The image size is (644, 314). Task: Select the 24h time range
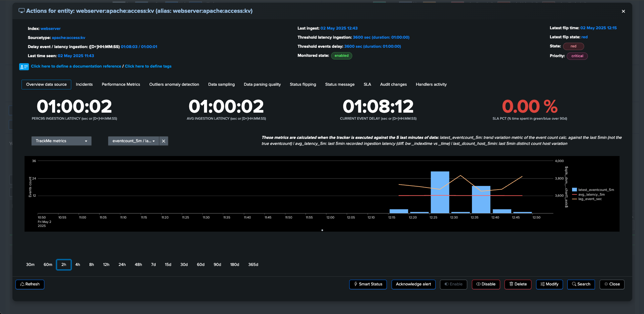[122, 265]
